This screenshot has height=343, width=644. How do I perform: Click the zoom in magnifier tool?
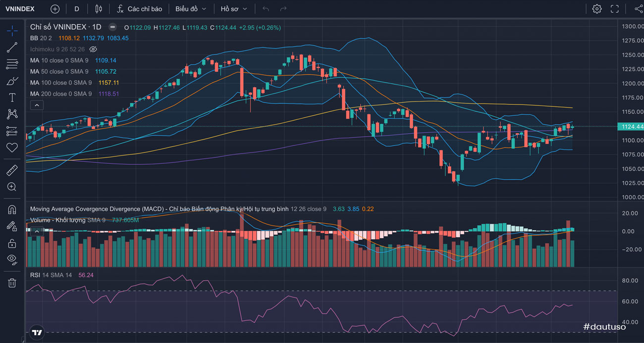coord(12,187)
